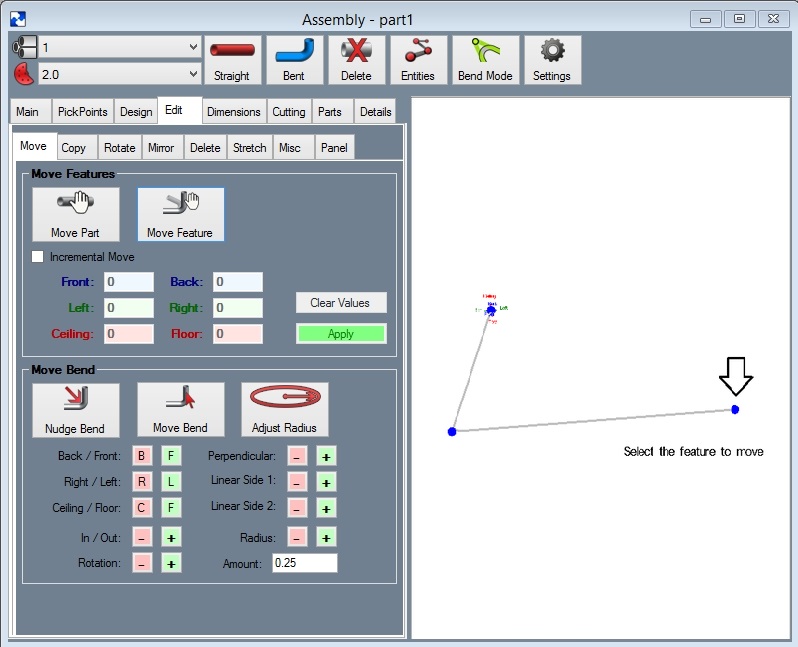Select the Adjust Radius tool

[284, 410]
